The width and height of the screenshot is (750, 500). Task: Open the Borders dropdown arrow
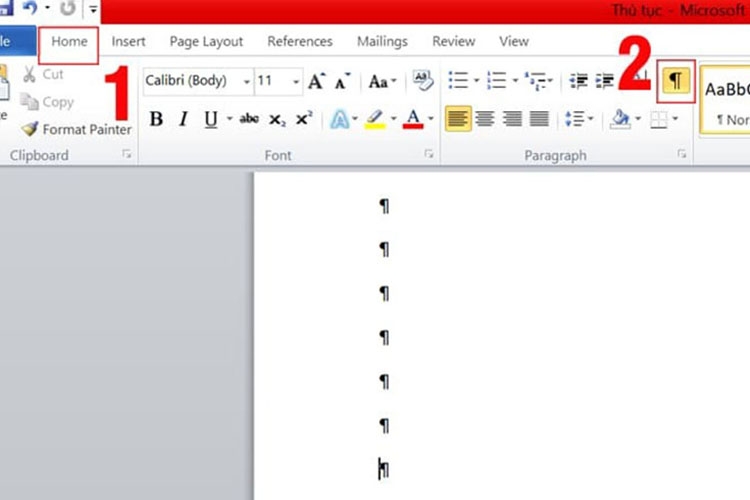click(675, 119)
